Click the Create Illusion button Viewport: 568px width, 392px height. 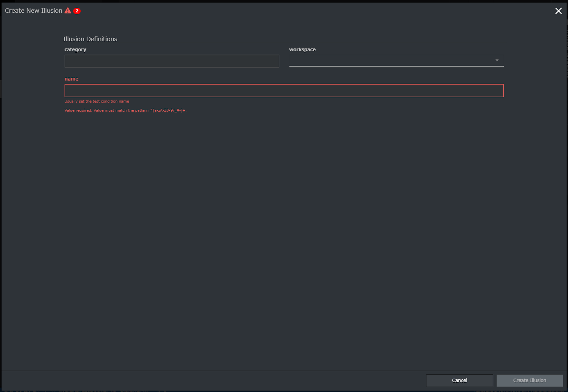pos(529,380)
